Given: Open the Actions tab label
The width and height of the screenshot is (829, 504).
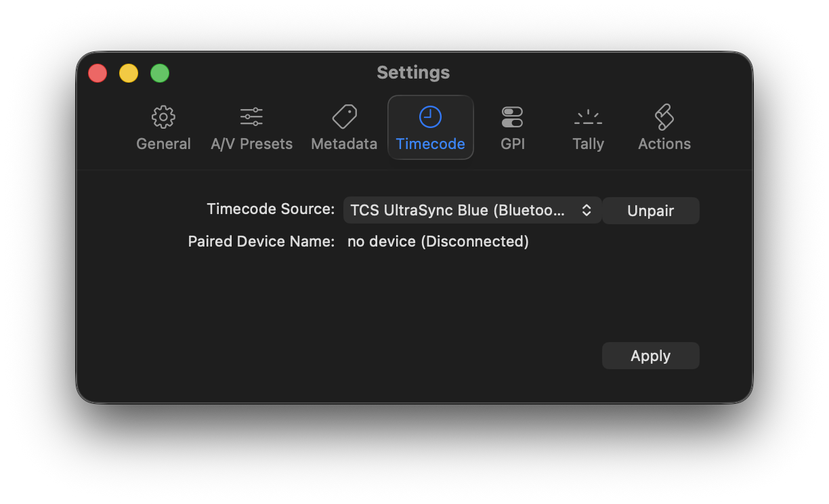Looking at the screenshot, I should click(x=664, y=144).
